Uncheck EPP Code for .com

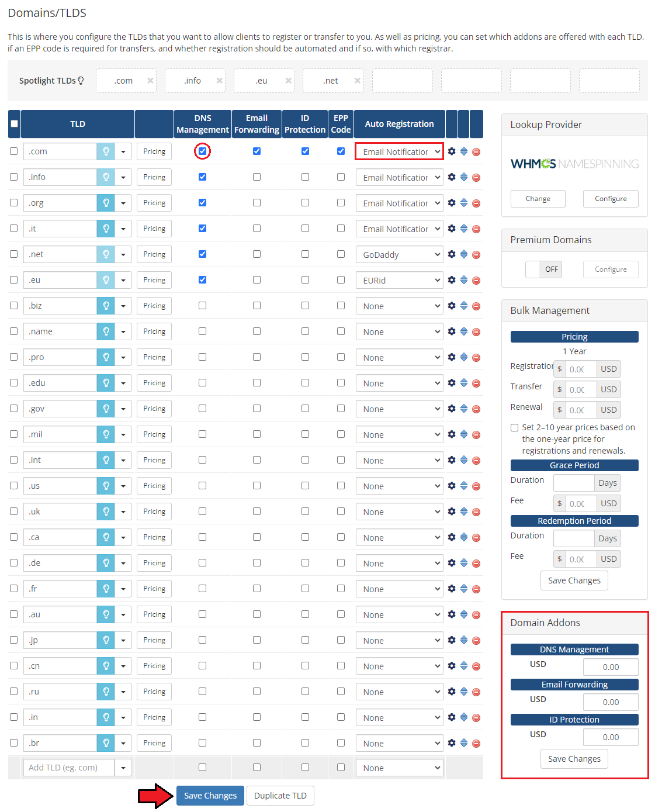click(341, 151)
